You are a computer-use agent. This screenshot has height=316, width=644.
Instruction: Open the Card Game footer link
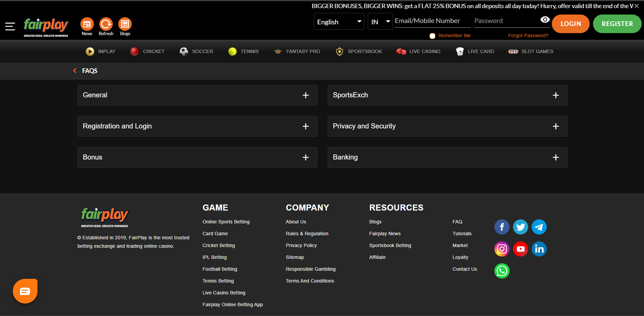click(215, 234)
